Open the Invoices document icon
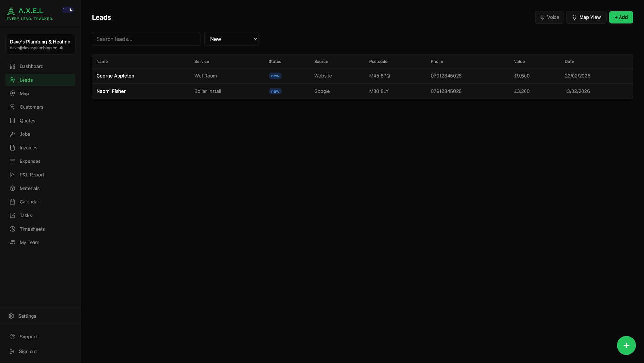This screenshot has width=644, height=363. [x=13, y=148]
